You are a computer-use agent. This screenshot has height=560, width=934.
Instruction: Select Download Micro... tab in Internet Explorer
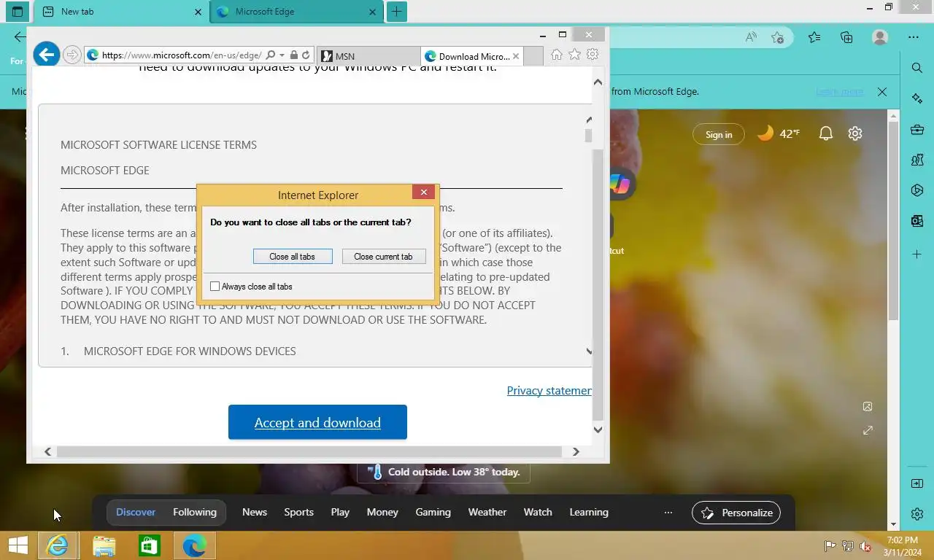tap(471, 56)
